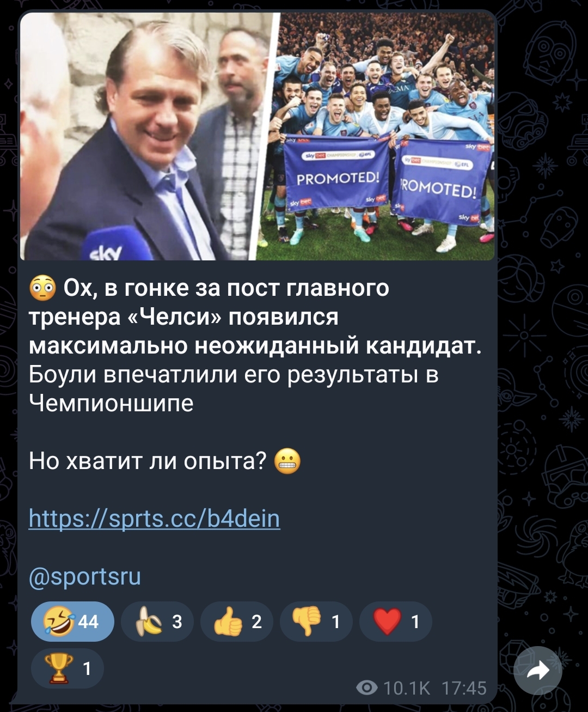Tap the grimacing emoji after question
The width and height of the screenshot is (588, 712).
(287, 461)
